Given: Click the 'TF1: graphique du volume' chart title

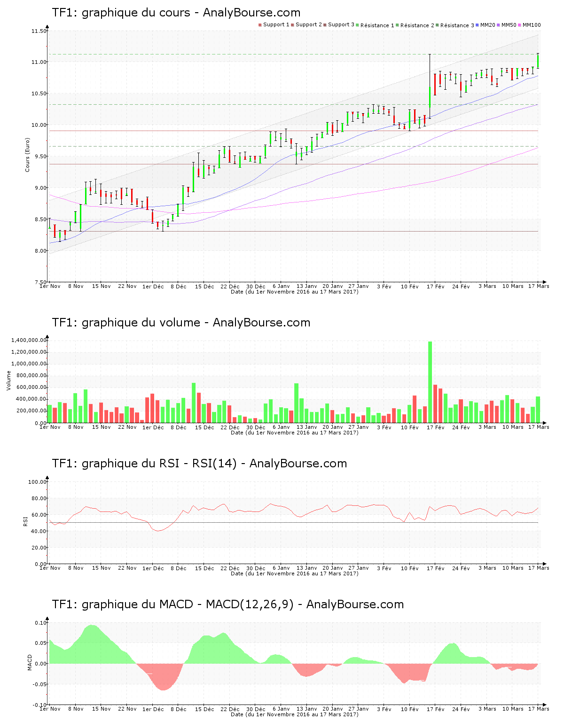Looking at the screenshot, I should point(181,323).
